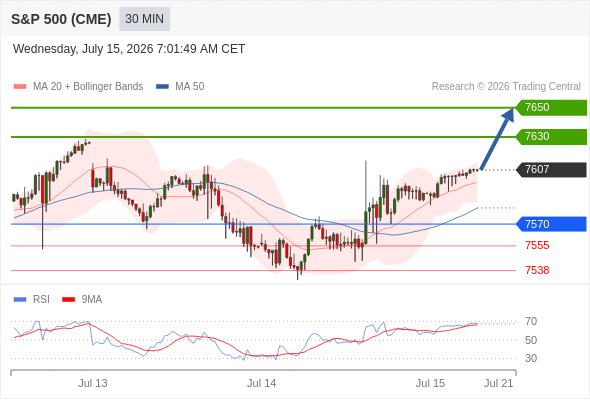Select the 7650 resistance price tag
Viewport: 590px width, 400px height.
(x=551, y=108)
